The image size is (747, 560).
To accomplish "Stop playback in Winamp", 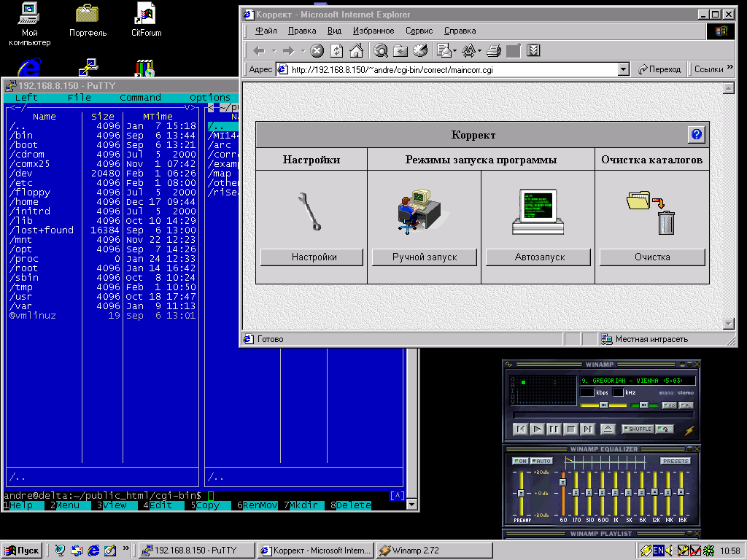I will point(570,429).
